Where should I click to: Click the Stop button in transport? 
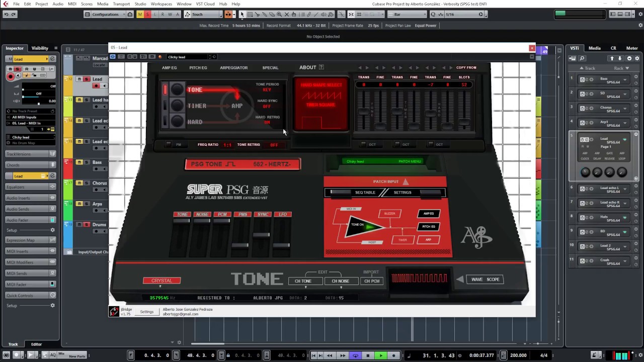tap(368, 355)
